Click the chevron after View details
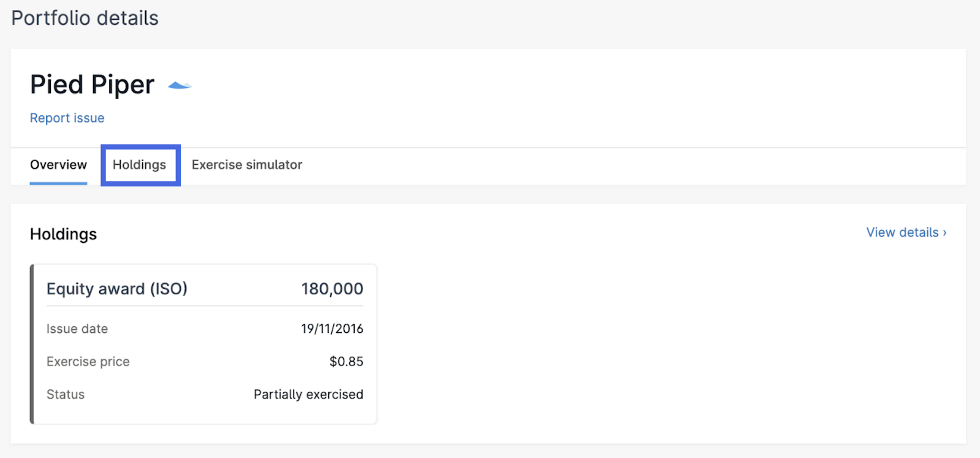The width and height of the screenshot is (980, 458). click(944, 233)
